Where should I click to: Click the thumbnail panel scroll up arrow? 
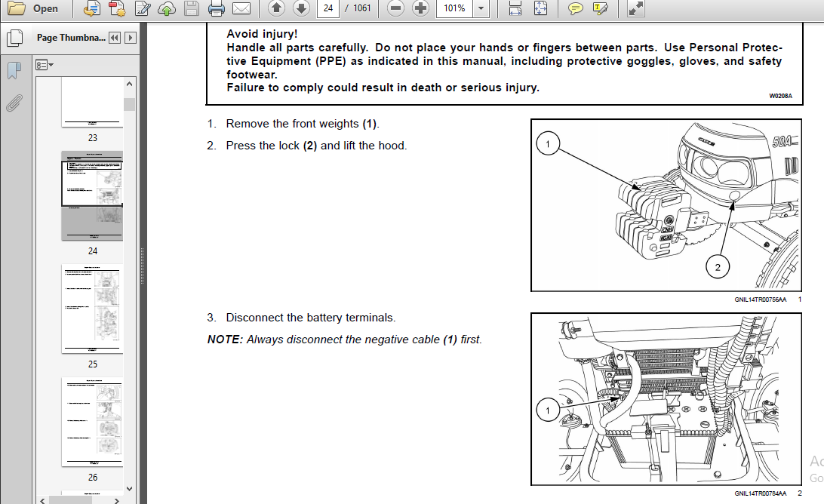click(129, 83)
